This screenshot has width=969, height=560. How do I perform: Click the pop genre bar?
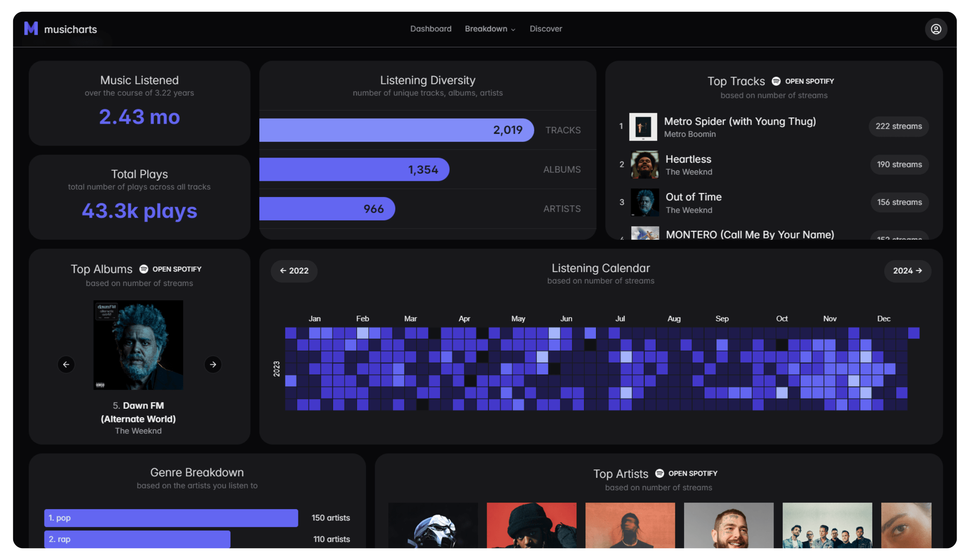click(171, 518)
